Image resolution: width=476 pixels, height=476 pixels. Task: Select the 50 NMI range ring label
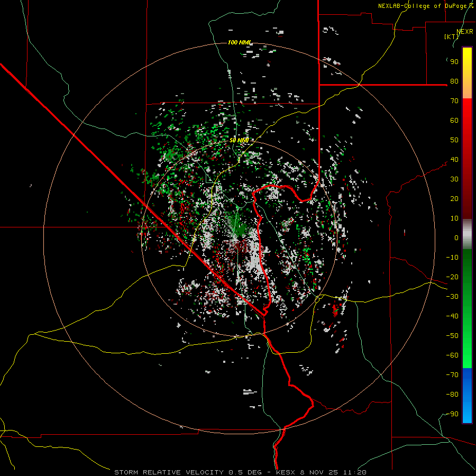click(239, 140)
